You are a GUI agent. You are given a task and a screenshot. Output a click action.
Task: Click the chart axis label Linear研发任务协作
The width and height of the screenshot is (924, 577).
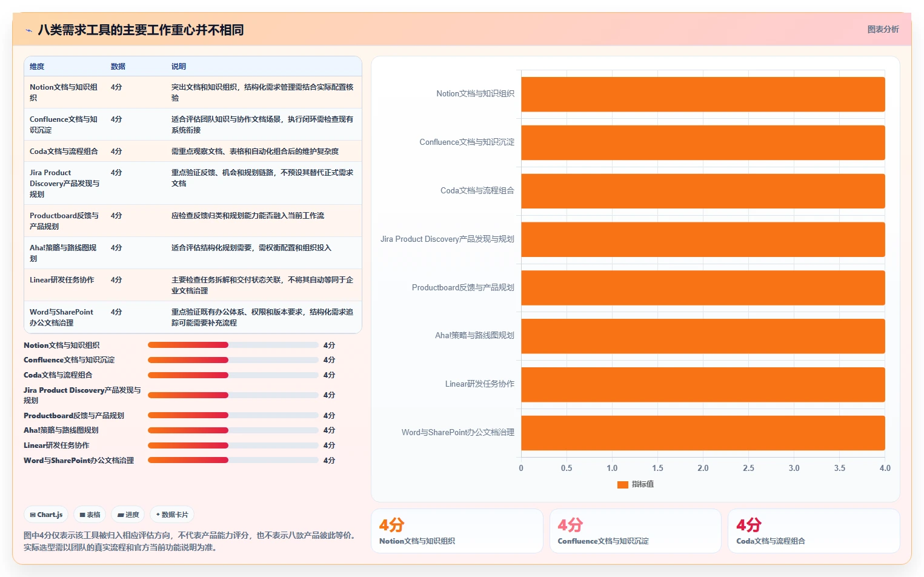(x=480, y=384)
